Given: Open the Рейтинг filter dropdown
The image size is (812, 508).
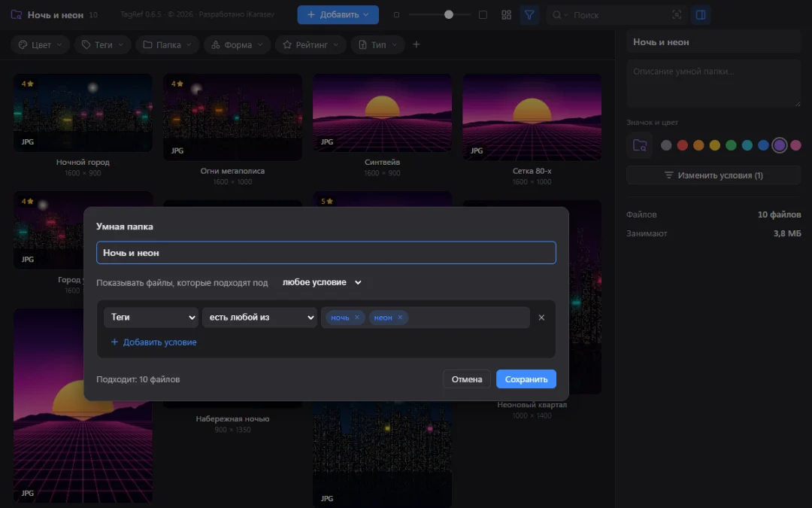Looking at the screenshot, I should click(x=311, y=44).
